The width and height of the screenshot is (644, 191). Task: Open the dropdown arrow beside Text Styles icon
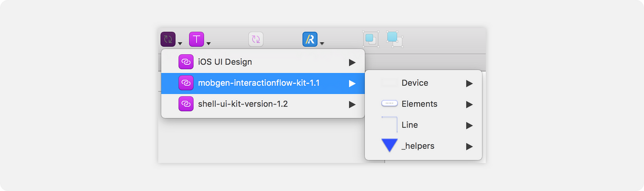208,43
